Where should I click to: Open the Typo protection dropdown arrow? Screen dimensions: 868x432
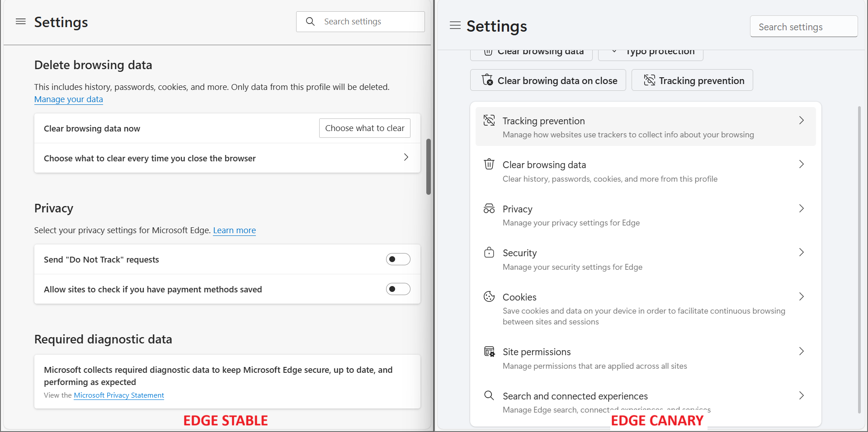(614, 51)
